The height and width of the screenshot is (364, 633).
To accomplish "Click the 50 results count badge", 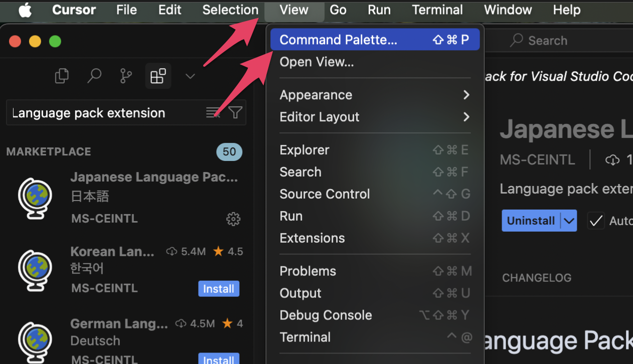I will [229, 152].
